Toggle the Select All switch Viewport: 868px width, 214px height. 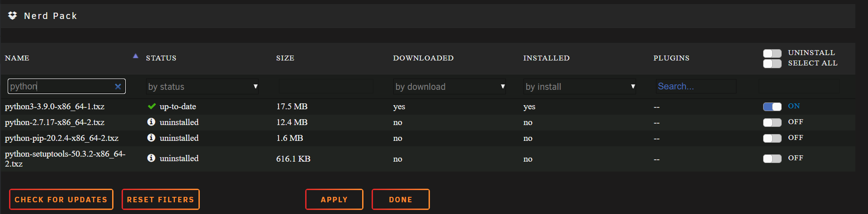772,64
